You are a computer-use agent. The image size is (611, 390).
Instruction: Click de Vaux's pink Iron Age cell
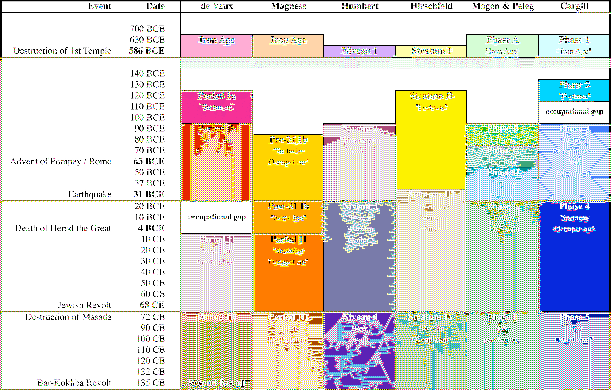pos(217,46)
